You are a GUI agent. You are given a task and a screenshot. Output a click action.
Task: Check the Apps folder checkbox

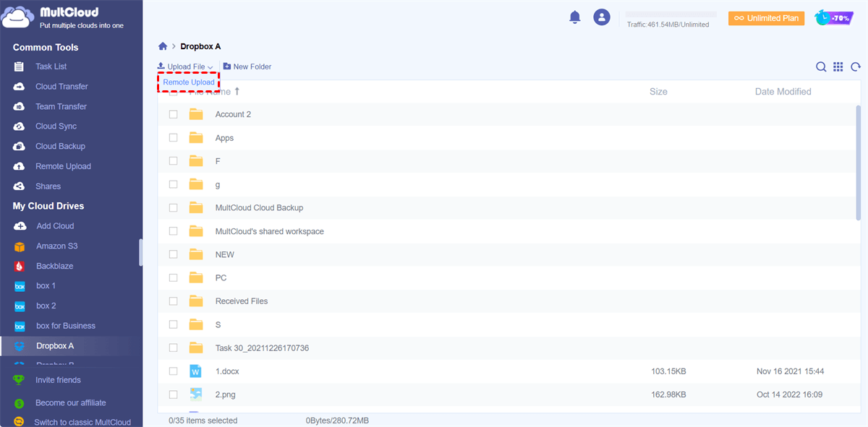click(173, 137)
